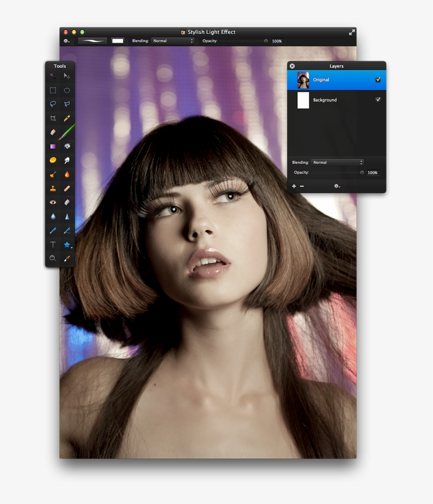Choose the Red Eye removal tool
This screenshot has width=433, height=504.
[53, 202]
